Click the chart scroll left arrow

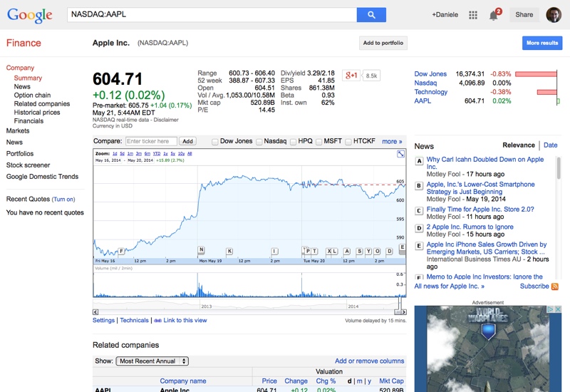click(x=95, y=312)
